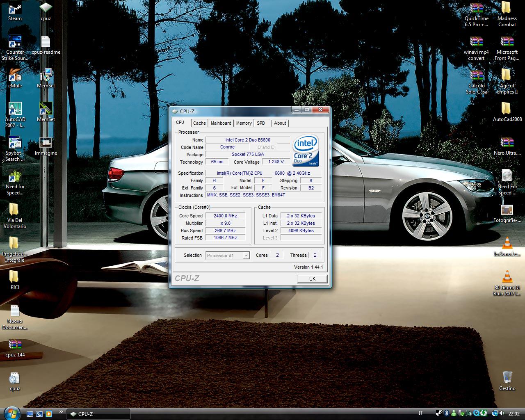The width and height of the screenshot is (525, 420).
Task: Click the taskbar clock showing 22.02
Action: click(514, 414)
